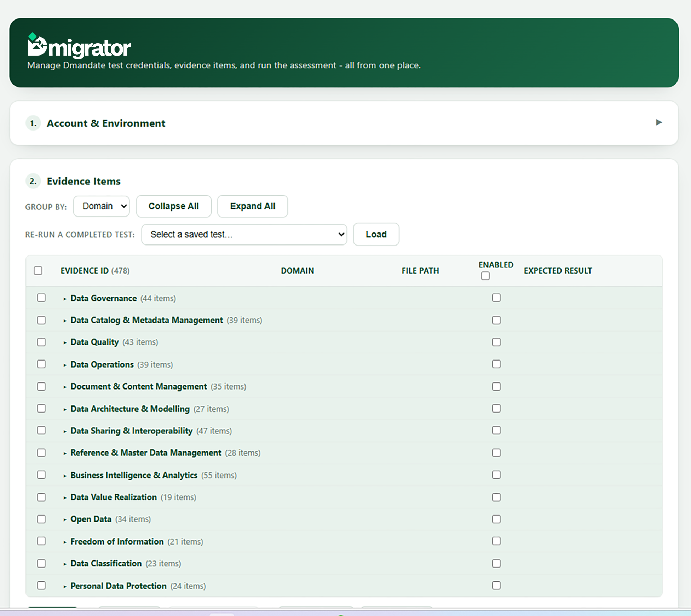This screenshot has width=691, height=616.
Task: Expand Data Sharing & Interoperability group
Action: (x=65, y=431)
